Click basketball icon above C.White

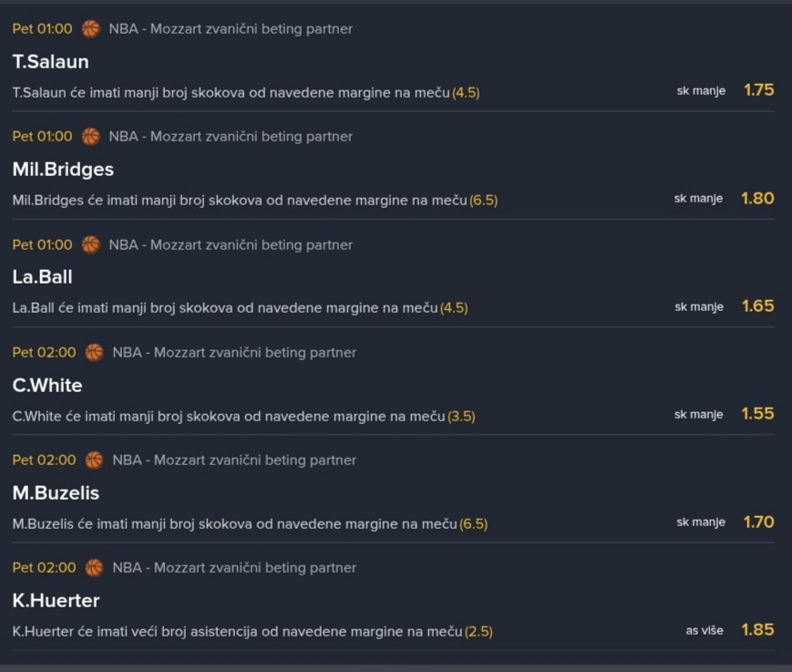(x=94, y=352)
